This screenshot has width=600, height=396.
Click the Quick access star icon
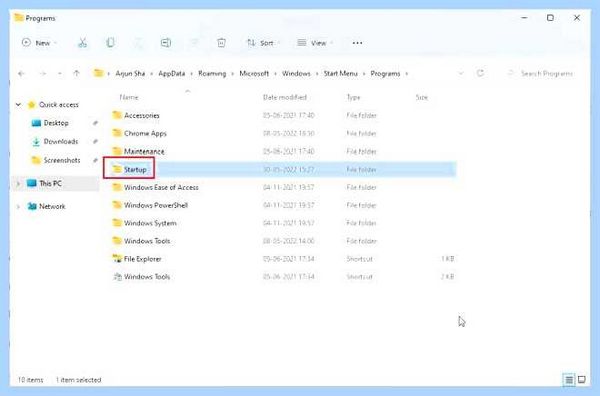coord(31,104)
